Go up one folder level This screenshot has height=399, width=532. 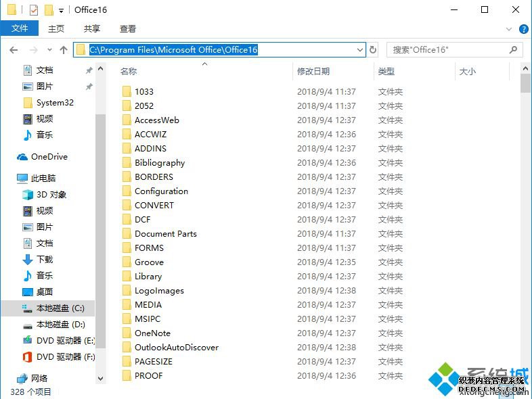64,50
